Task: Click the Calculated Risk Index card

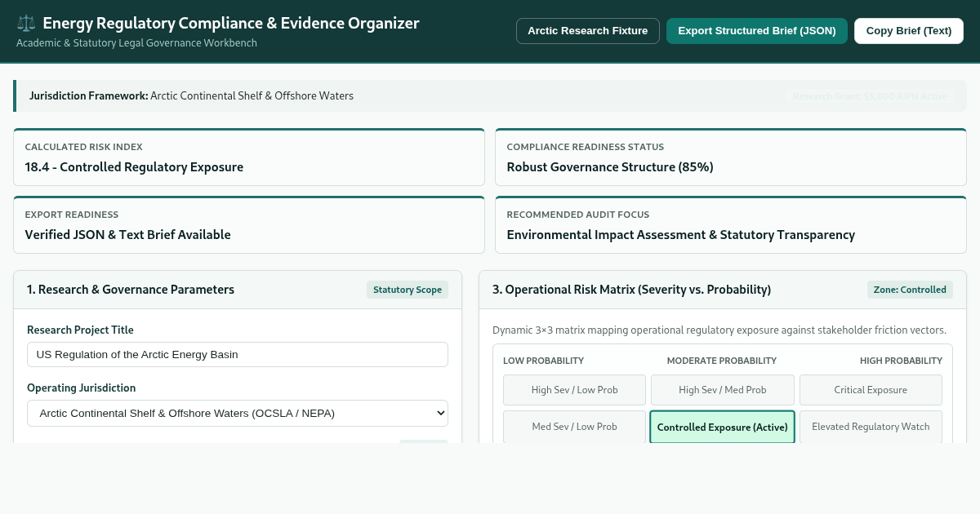Action: click(x=249, y=157)
